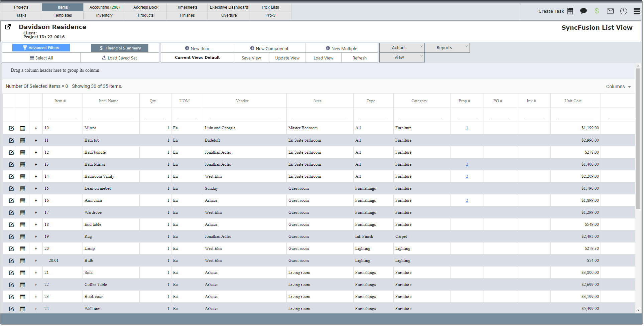
Task: Click the Load View button
Action: [x=324, y=58]
